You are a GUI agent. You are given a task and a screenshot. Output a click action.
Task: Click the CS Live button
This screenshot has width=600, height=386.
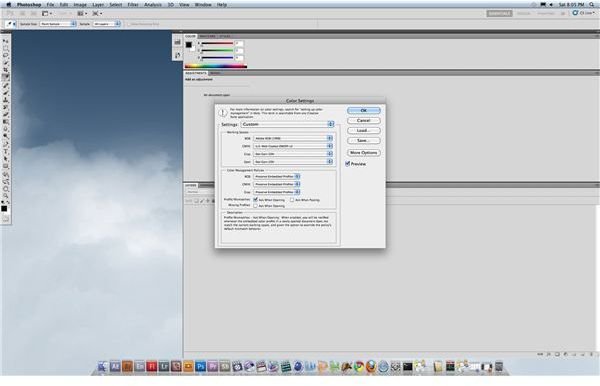tap(583, 13)
